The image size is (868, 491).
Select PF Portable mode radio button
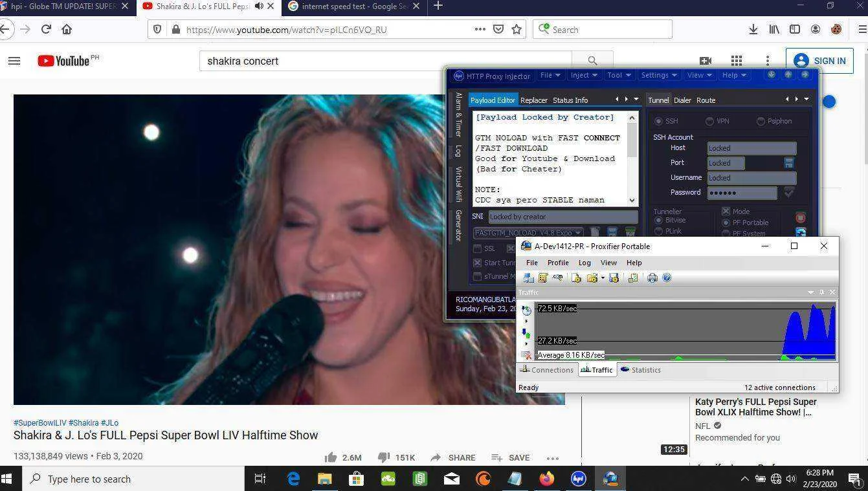click(726, 223)
